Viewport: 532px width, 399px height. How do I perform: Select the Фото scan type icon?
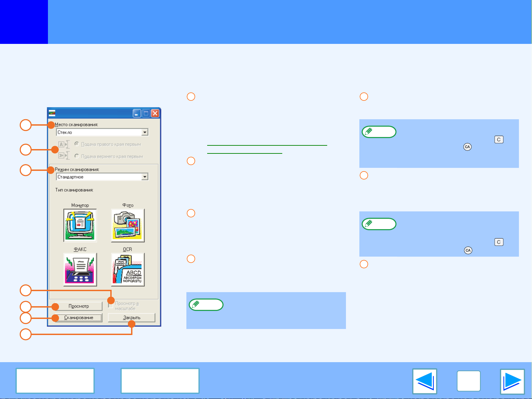tap(128, 225)
